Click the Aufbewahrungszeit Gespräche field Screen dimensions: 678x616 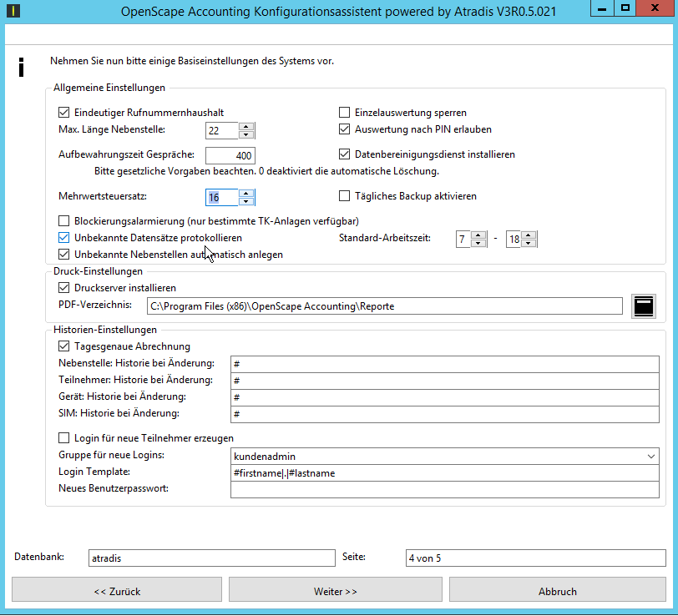(x=230, y=155)
